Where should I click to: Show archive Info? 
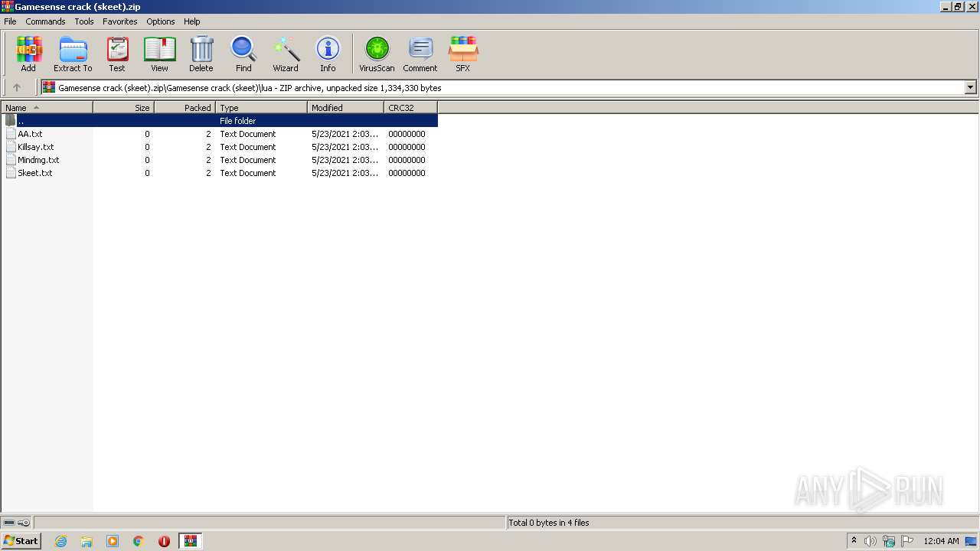pyautogui.click(x=328, y=54)
